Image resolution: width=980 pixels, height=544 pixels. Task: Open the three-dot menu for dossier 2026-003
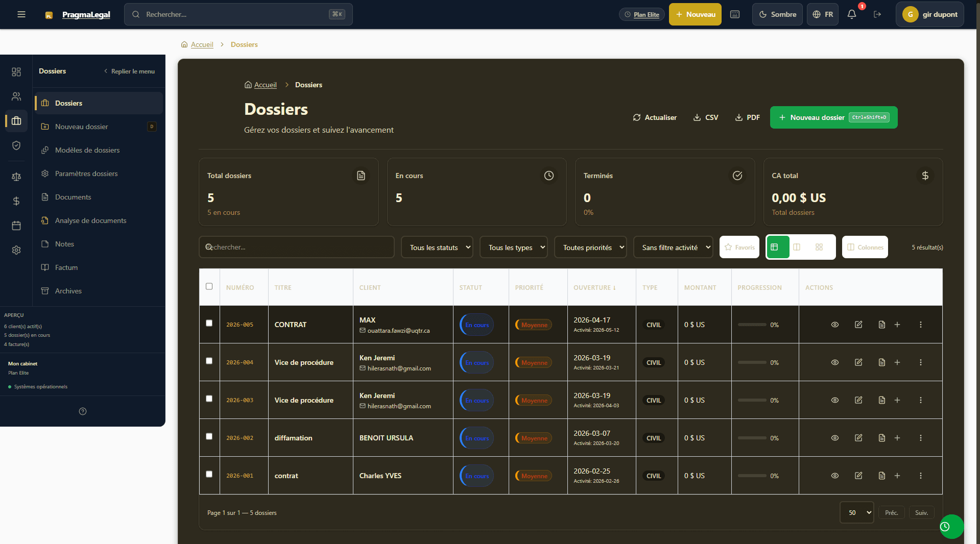tap(921, 400)
